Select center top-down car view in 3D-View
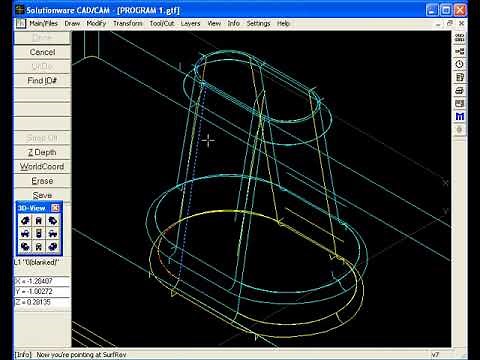The height and width of the screenshot is (360, 480). pyautogui.click(x=39, y=233)
